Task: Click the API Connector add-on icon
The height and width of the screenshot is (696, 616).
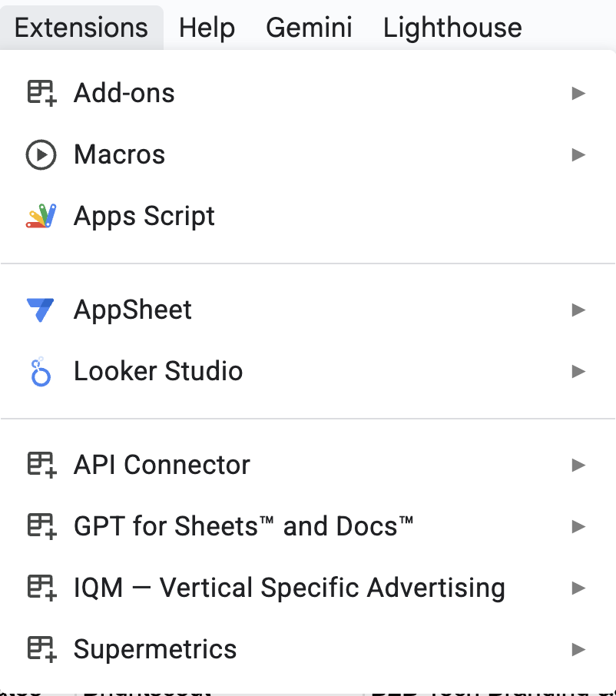Action: [41, 465]
